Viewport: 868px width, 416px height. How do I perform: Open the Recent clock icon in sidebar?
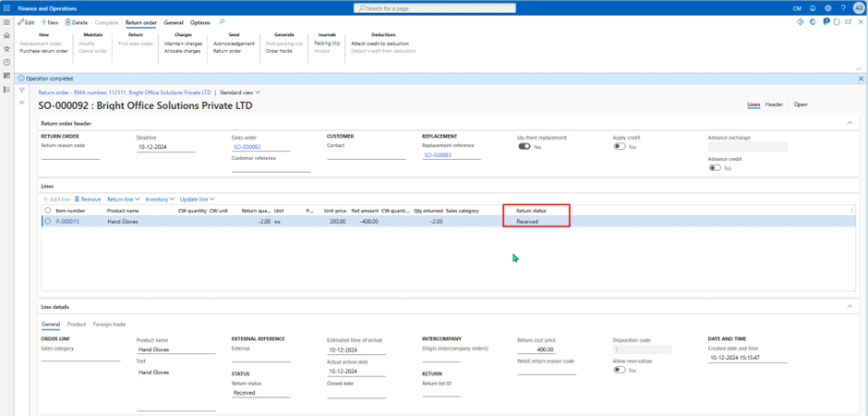[x=6, y=62]
